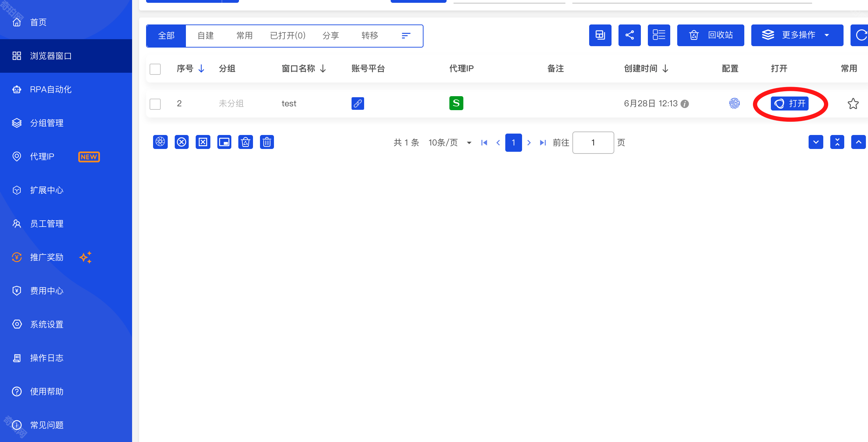Click the down chevron button at right
868x442 pixels.
[x=816, y=142]
